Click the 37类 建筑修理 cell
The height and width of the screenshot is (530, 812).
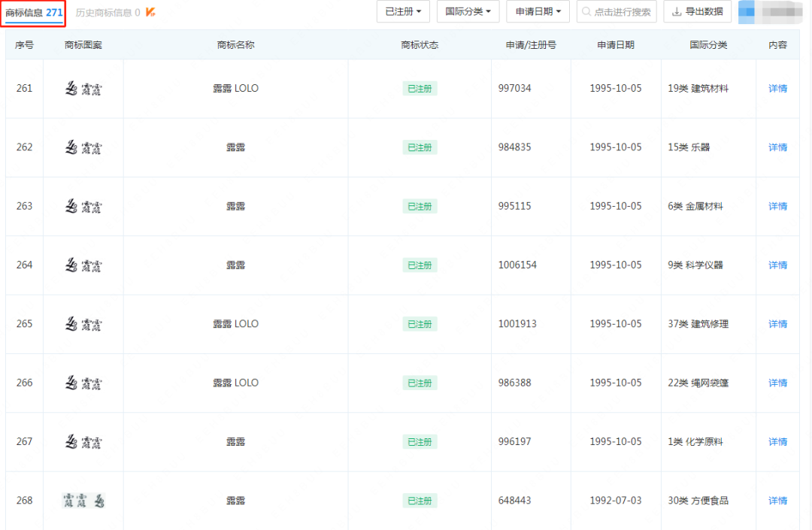[x=698, y=324]
